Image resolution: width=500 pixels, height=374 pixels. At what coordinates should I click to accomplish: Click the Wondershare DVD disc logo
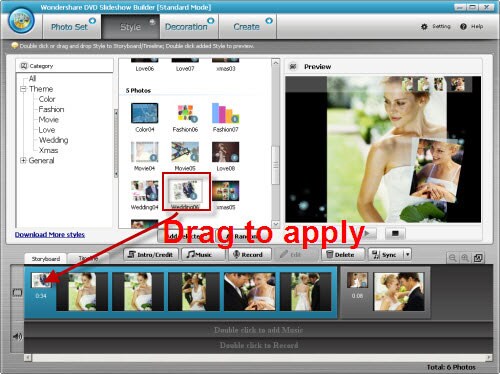(x=22, y=21)
